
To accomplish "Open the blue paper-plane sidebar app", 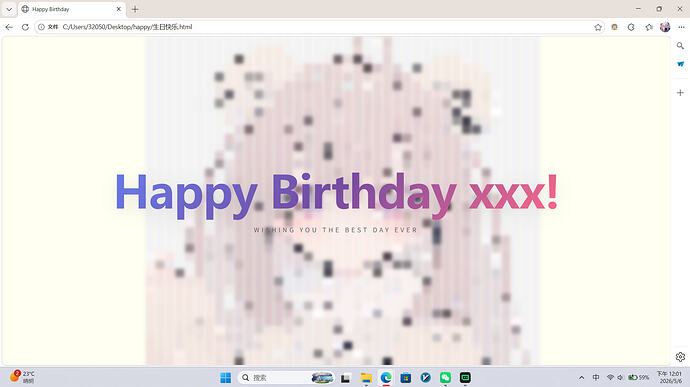I will click(x=680, y=64).
